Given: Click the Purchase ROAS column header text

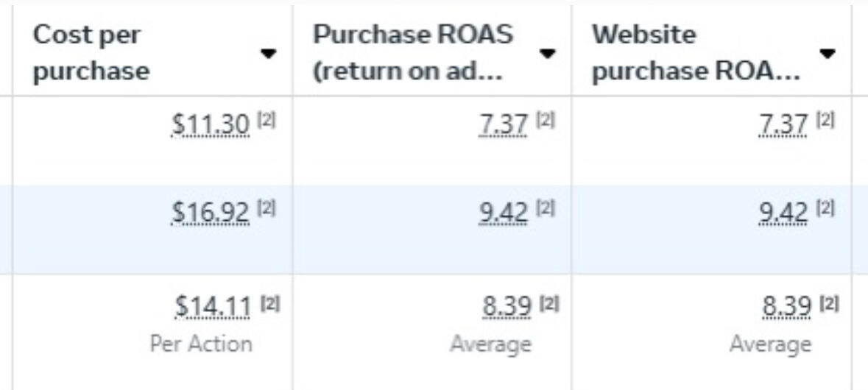Looking at the screenshot, I should pyautogui.click(x=413, y=53).
